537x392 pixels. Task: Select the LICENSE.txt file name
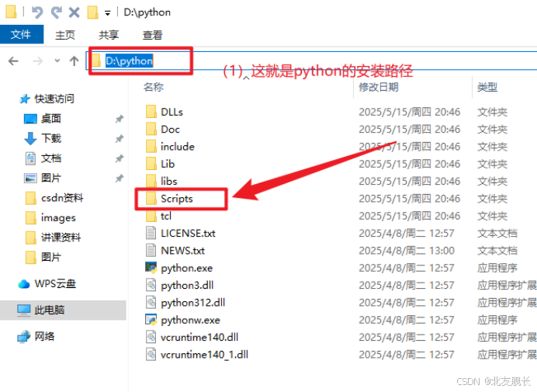pyautogui.click(x=188, y=234)
